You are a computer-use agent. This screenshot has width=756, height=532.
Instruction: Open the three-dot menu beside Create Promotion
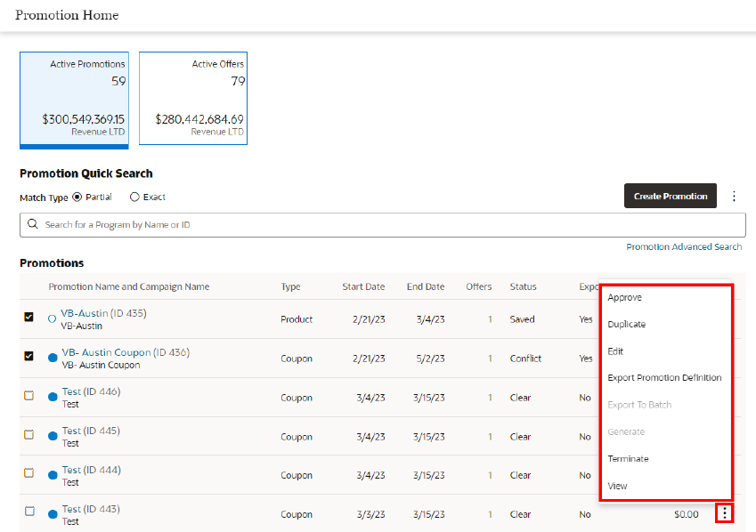tap(734, 196)
